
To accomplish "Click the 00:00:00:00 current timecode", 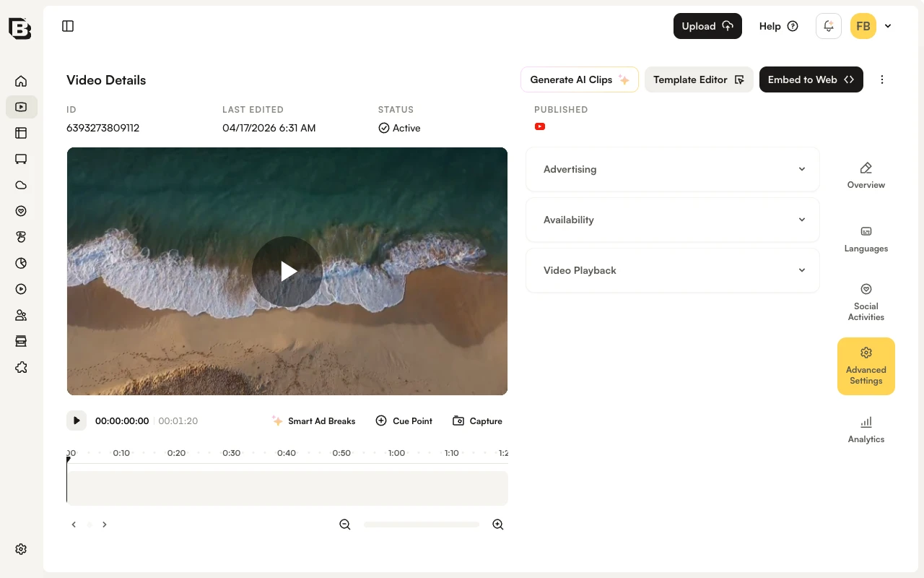I will [122, 420].
